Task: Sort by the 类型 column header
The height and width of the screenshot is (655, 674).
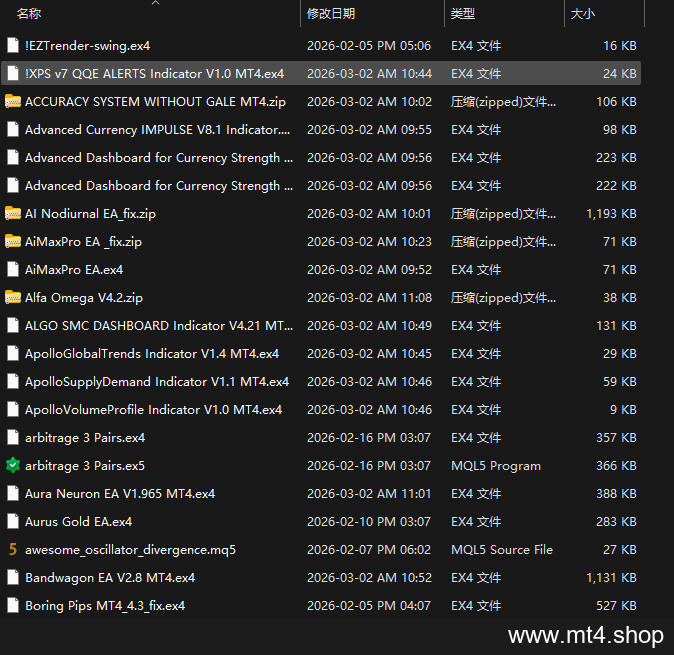Action: pos(463,14)
